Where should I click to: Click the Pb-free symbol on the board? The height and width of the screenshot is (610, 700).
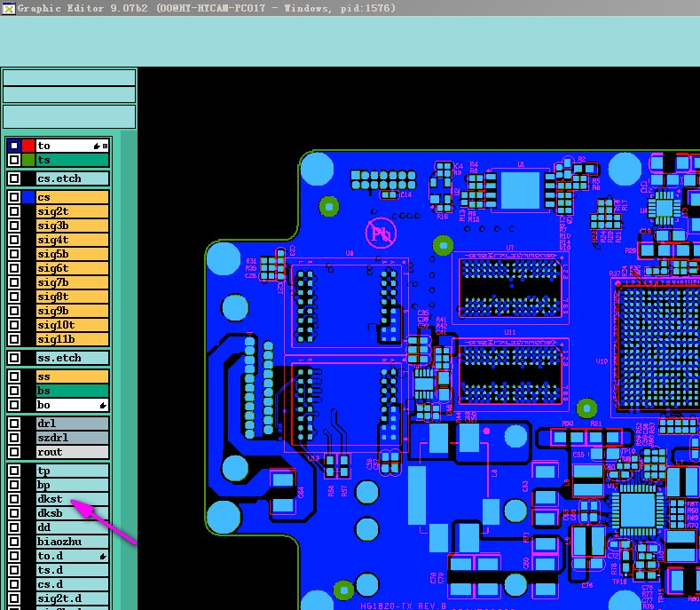[381, 233]
